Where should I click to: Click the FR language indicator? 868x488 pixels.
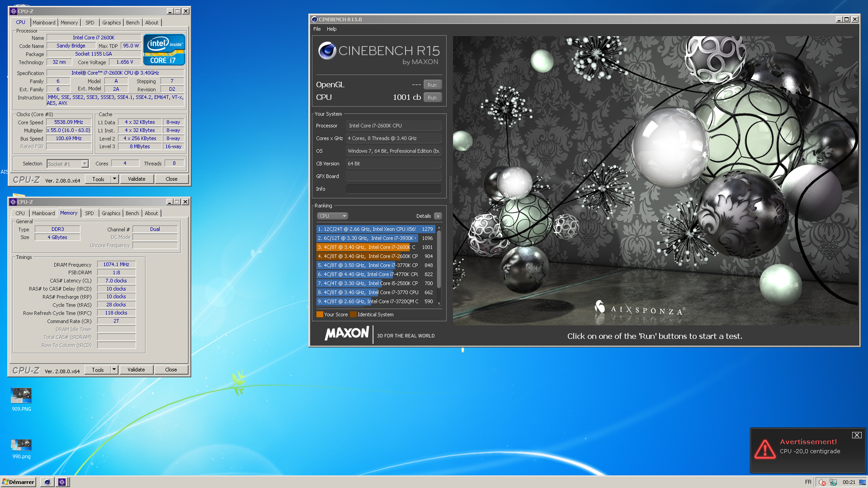[808, 482]
